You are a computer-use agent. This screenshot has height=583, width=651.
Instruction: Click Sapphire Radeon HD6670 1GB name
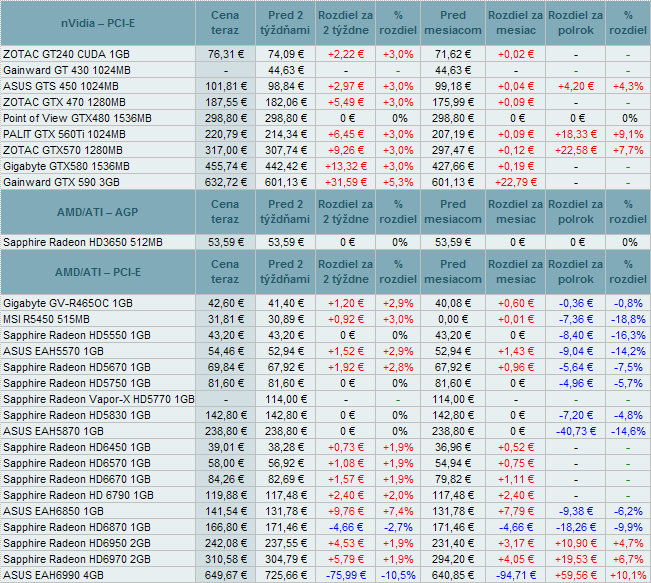pyautogui.click(x=77, y=479)
